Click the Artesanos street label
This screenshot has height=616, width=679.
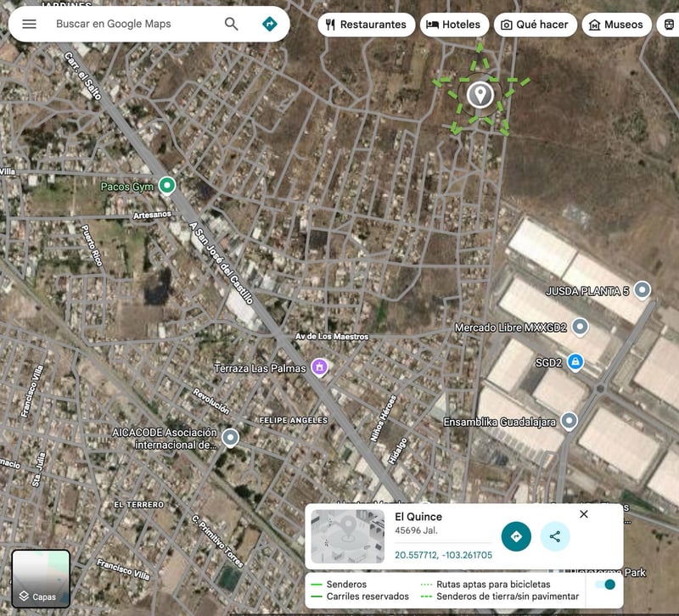[152, 215]
